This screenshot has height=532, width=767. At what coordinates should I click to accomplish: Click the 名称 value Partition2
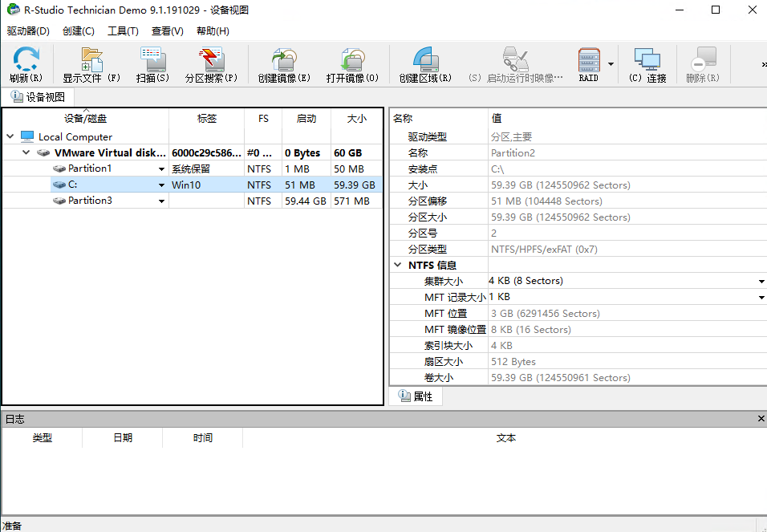513,153
